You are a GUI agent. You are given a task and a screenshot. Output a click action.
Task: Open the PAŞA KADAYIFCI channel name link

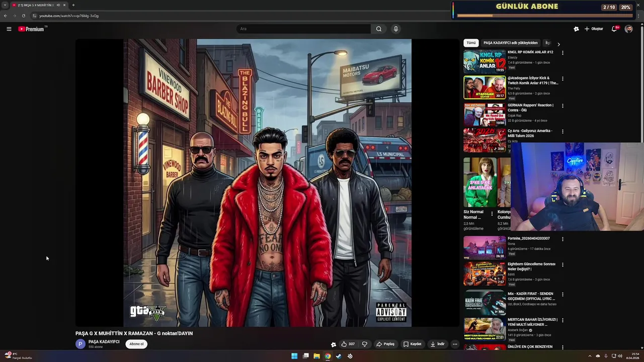click(104, 342)
